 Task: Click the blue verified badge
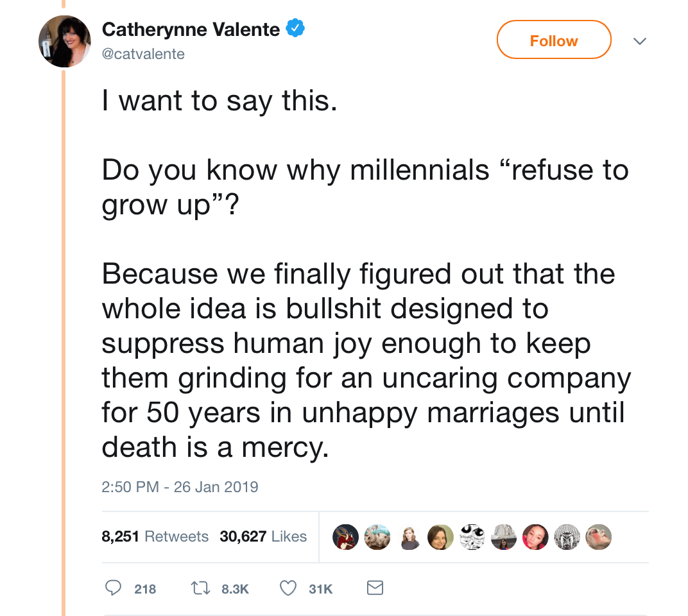click(x=295, y=29)
